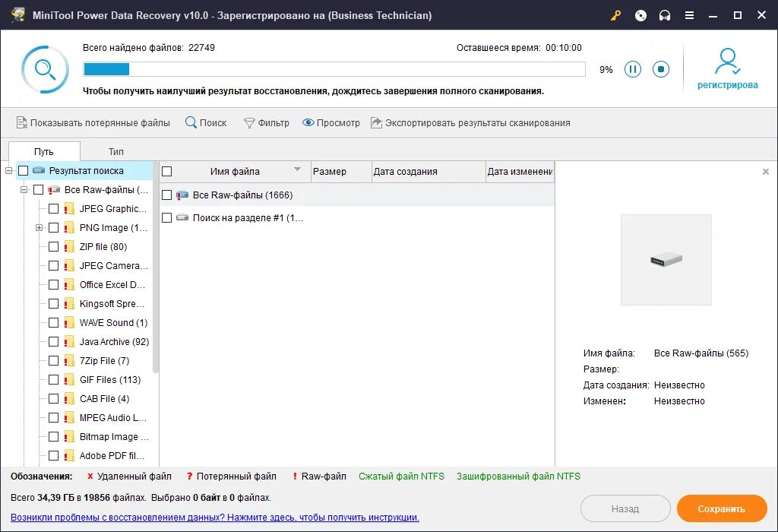
Task: Expand the PNG Image tree node
Action: (x=40, y=228)
